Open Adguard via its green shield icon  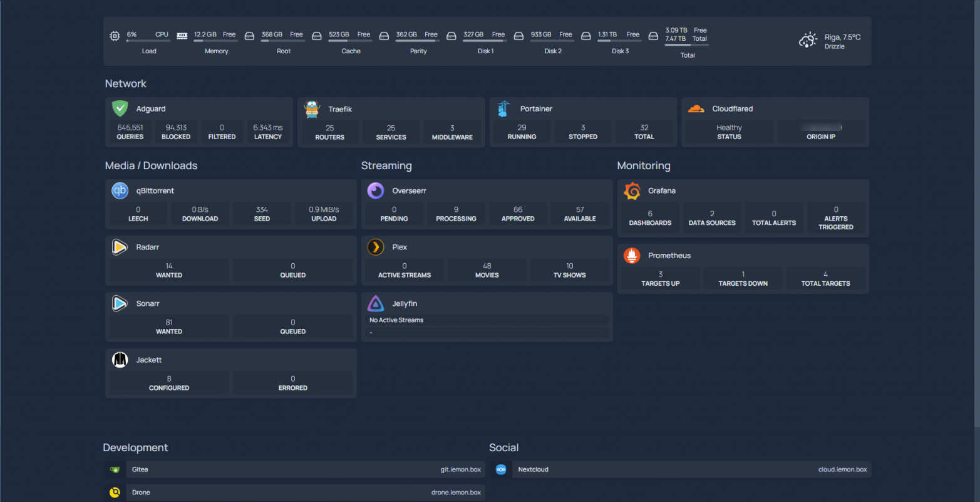[x=120, y=108]
